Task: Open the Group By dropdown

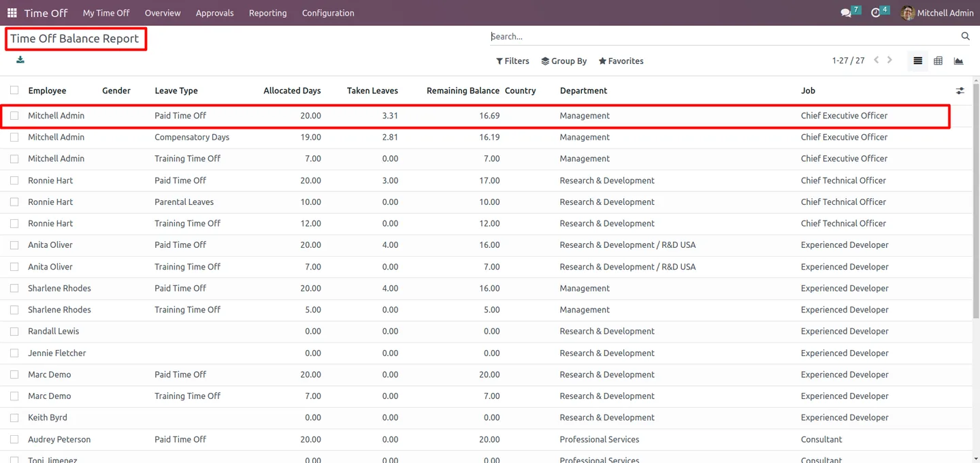Action: pyautogui.click(x=564, y=61)
